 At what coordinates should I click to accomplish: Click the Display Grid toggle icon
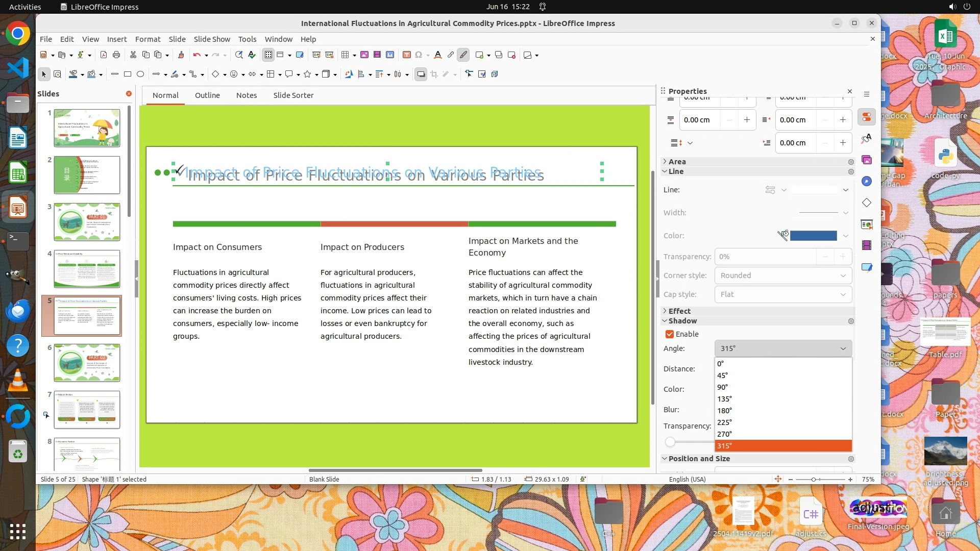pyautogui.click(x=268, y=55)
